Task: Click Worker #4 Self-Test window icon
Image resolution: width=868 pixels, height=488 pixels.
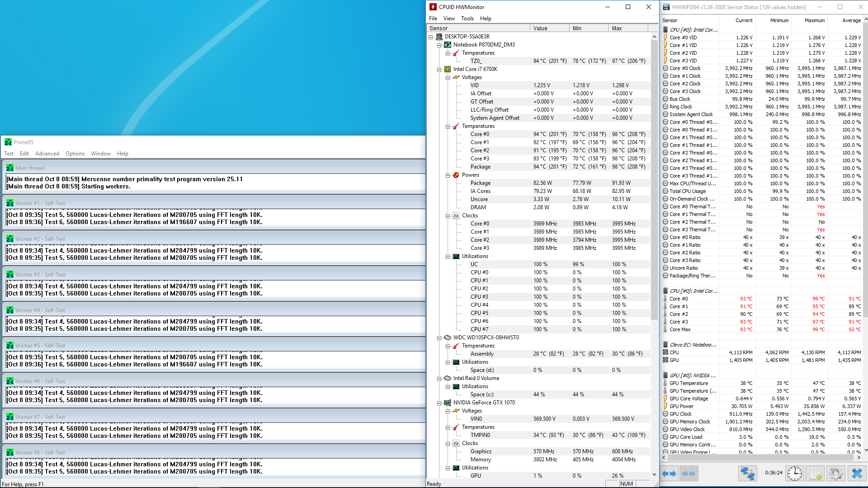Action: coord(10,310)
